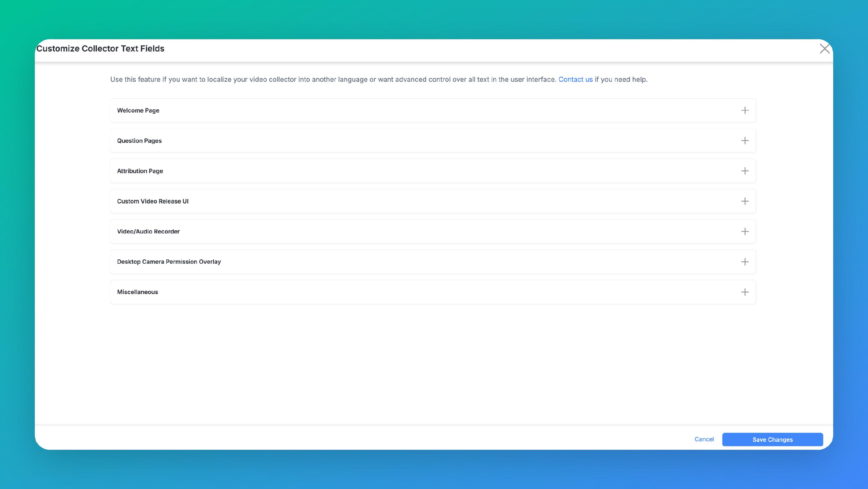This screenshot has height=489, width=868.
Task: Expand the Welcome Page section label
Action: 138,111
